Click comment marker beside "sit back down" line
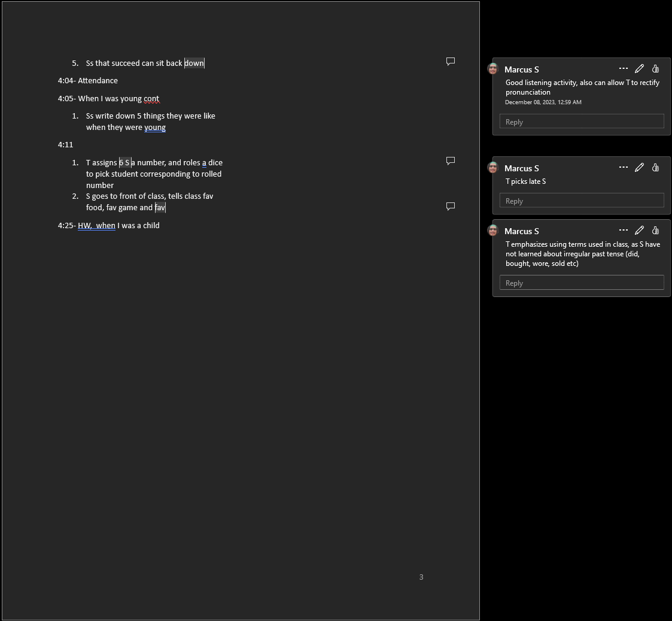 coord(451,61)
